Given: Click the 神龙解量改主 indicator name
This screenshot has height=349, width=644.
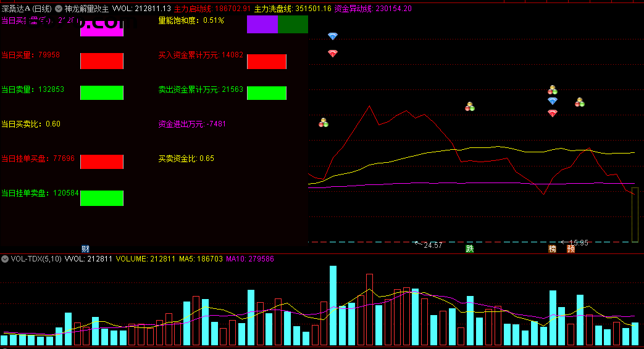Looking at the screenshot, I should (x=86, y=9).
